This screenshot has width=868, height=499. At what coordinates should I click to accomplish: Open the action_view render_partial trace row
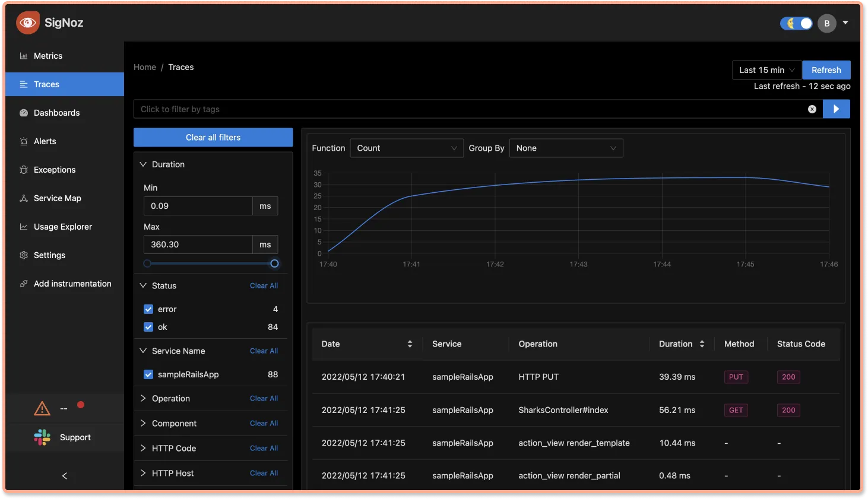coord(576,476)
